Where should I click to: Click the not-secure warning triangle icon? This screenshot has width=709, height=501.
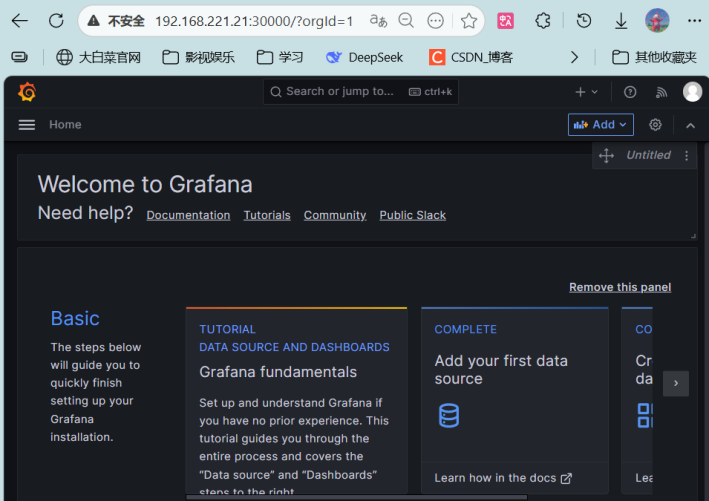pyautogui.click(x=94, y=20)
